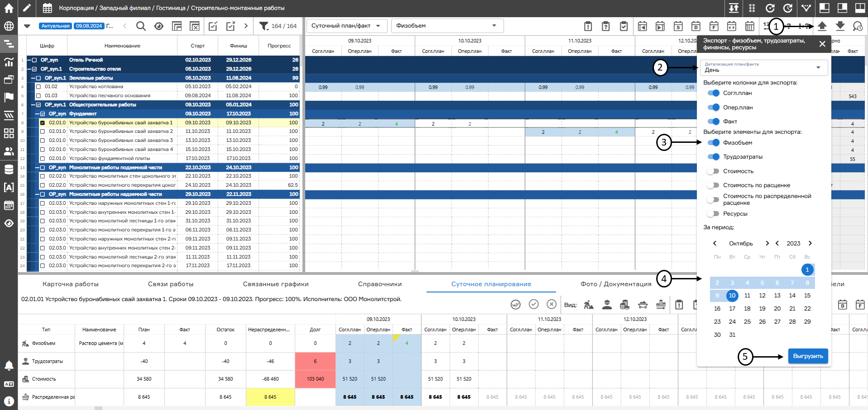Select the worker view icon next to Вид
The height and width of the screenshot is (410, 868).
pyautogui.click(x=588, y=305)
